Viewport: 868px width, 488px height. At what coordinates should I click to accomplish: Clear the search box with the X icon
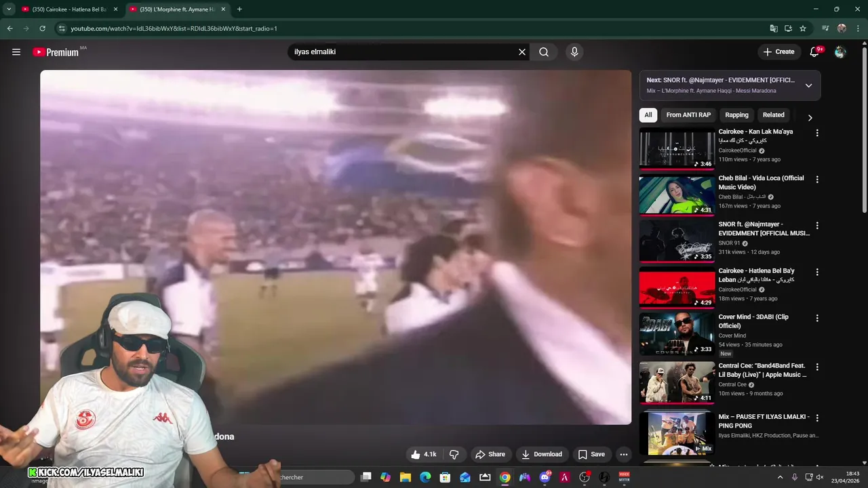522,52
